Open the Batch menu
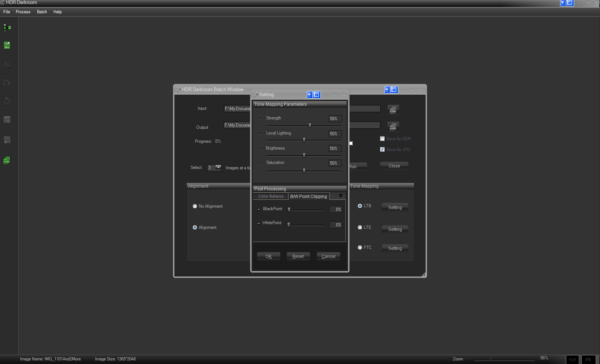The width and height of the screenshot is (600, 364). 42,12
